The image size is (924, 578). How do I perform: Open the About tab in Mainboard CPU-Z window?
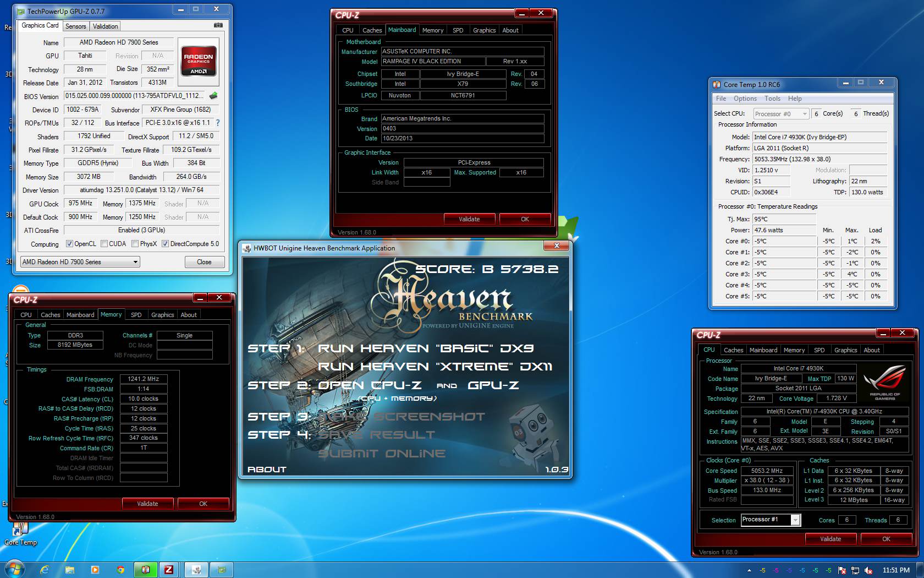pyautogui.click(x=510, y=30)
